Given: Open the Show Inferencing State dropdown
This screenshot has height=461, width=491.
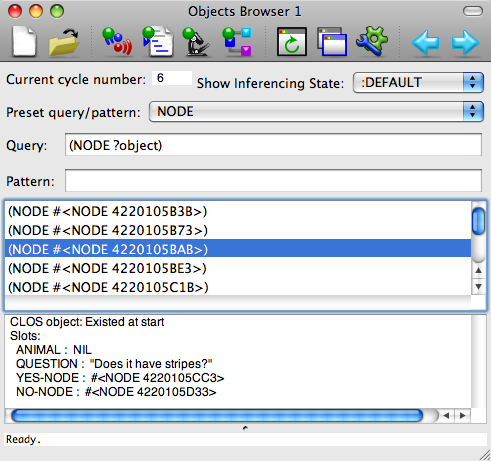Looking at the screenshot, I should point(418,82).
